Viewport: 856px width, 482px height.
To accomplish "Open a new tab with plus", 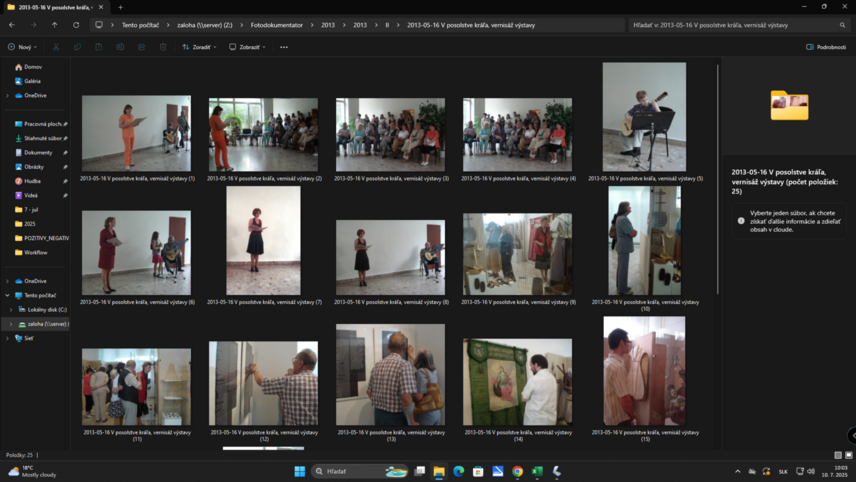I will click(x=120, y=7).
